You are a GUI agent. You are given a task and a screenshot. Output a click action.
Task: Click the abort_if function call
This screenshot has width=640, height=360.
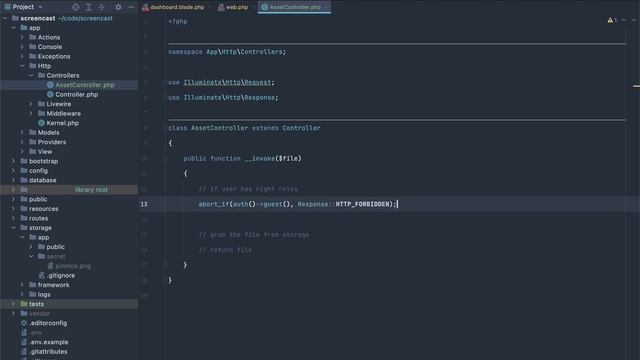(x=214, y=204)
